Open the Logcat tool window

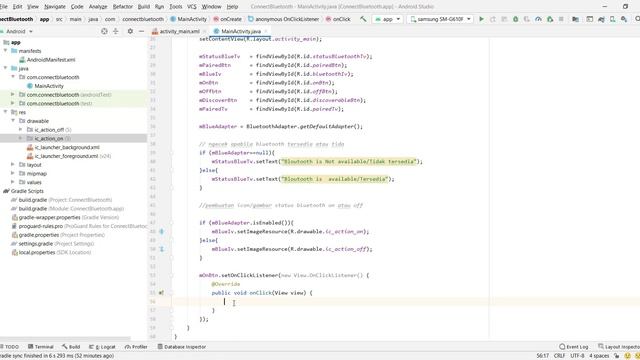click(x=102, y=347)
